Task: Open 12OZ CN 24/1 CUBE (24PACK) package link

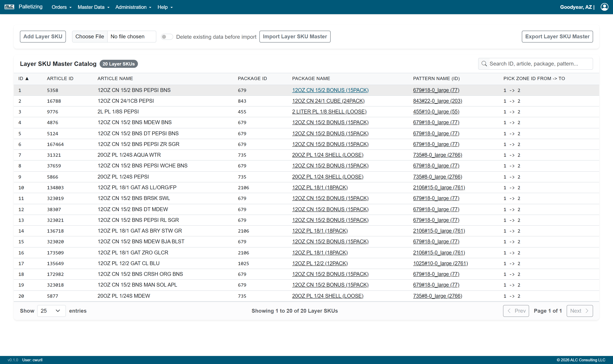Action: tap(328, 101)
